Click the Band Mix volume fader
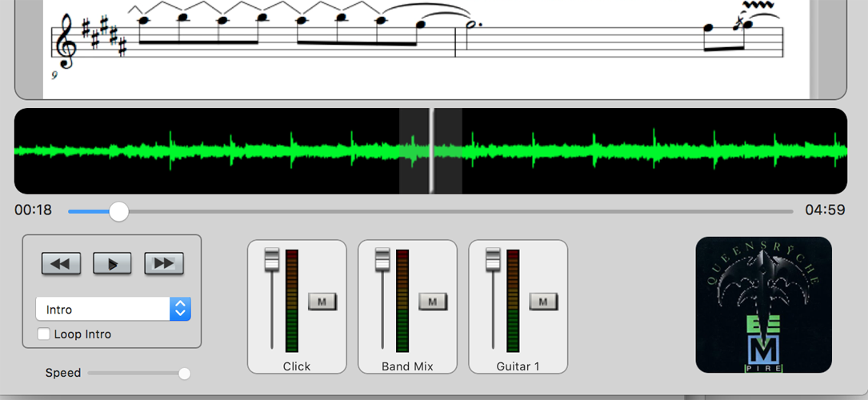Viewport: 868px width, 400px height. [382, 258]
